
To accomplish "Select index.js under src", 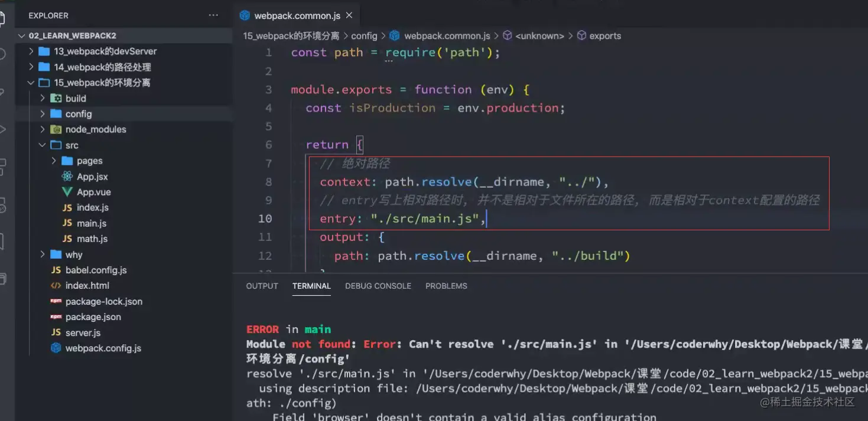I will (93, 208).
